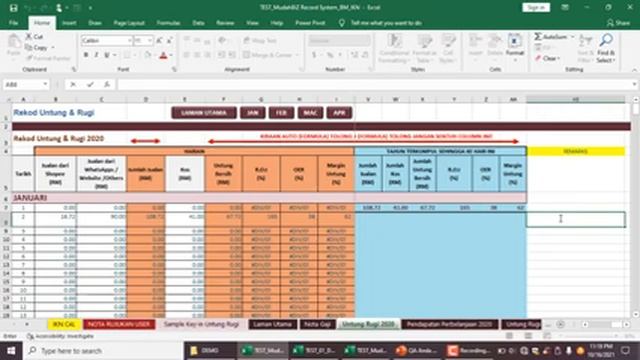The height and width of the screenshot is (360, 640).
Task: Click Accessibility: Investigate in status bar
Action: [60, 336]
